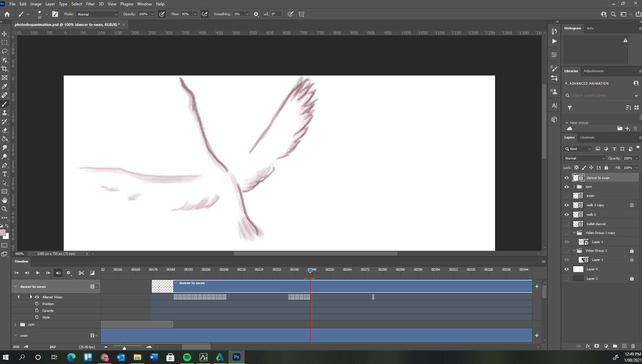This screenshot has height=364, width=642.
Task: Select the Zoom tool
Action: [x=5, y=209]
